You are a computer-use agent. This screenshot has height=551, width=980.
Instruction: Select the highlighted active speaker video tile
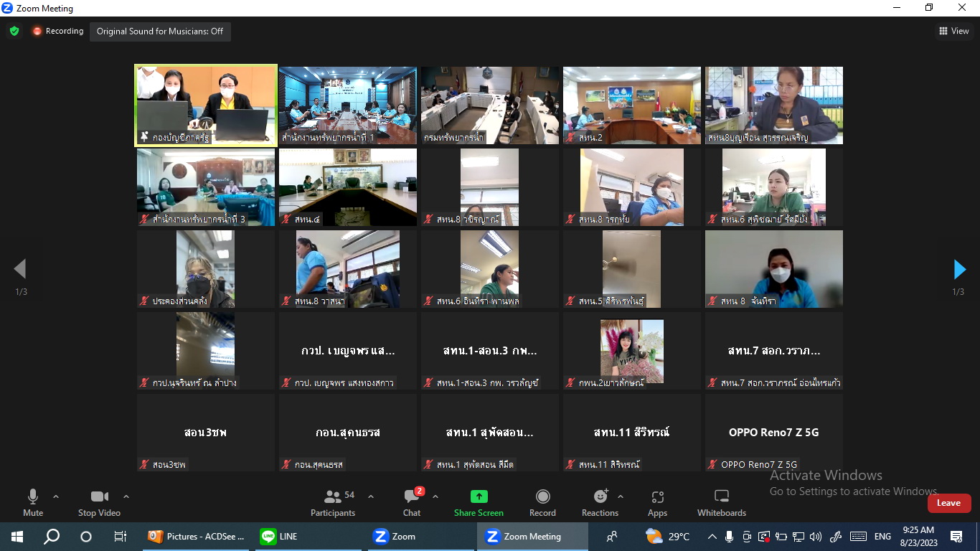tap(206, 105)
